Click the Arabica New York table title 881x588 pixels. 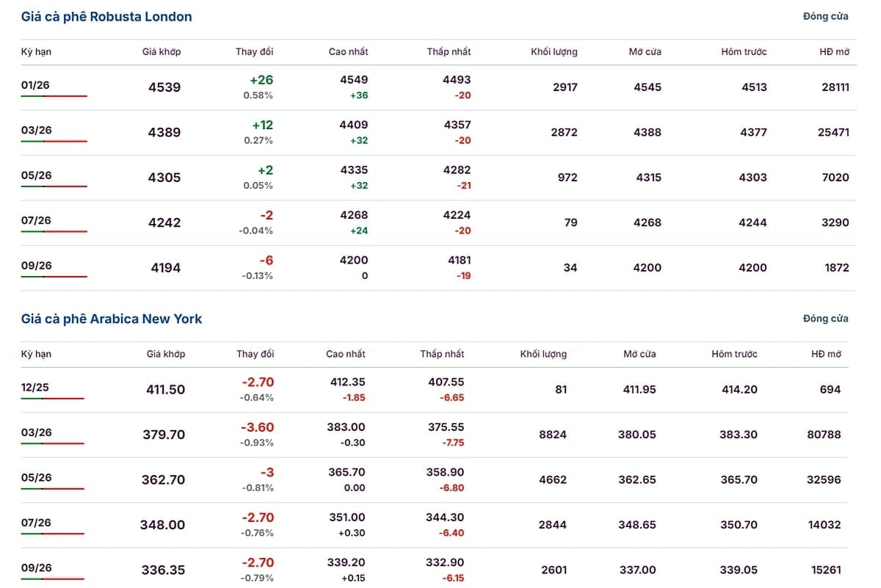pos(112,319)
